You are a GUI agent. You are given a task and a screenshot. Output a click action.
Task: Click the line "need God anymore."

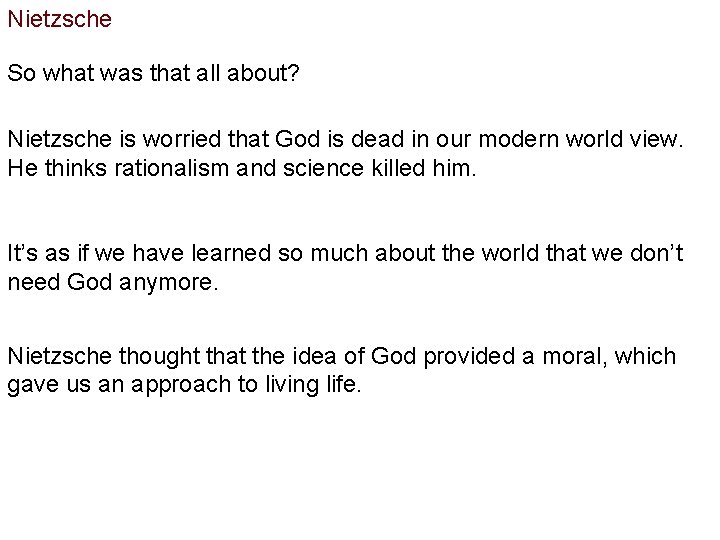112,282
